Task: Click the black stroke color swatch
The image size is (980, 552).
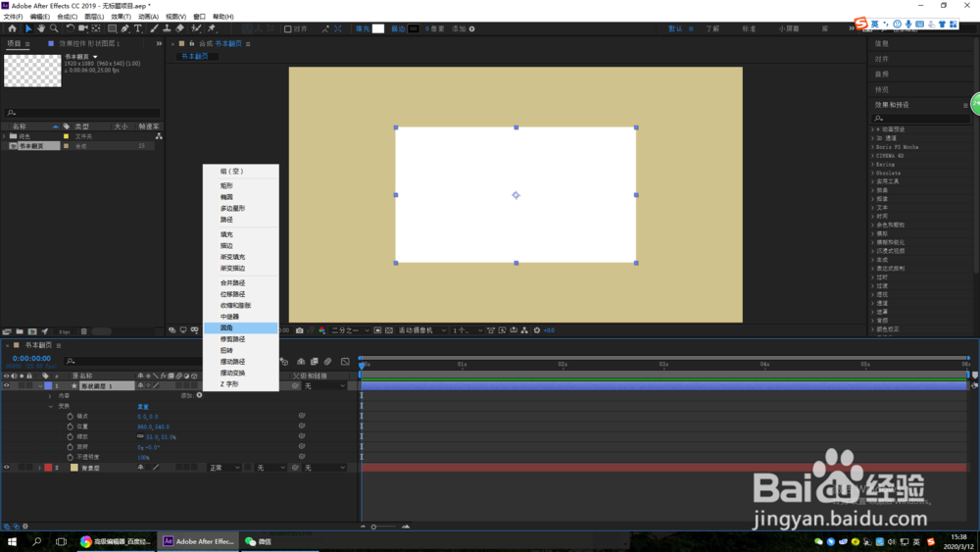Action: click(x=414, y=28)
